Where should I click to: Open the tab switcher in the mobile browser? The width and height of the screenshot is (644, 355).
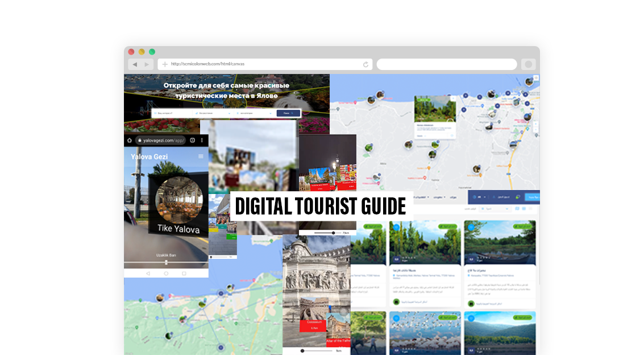coord(192,141)
